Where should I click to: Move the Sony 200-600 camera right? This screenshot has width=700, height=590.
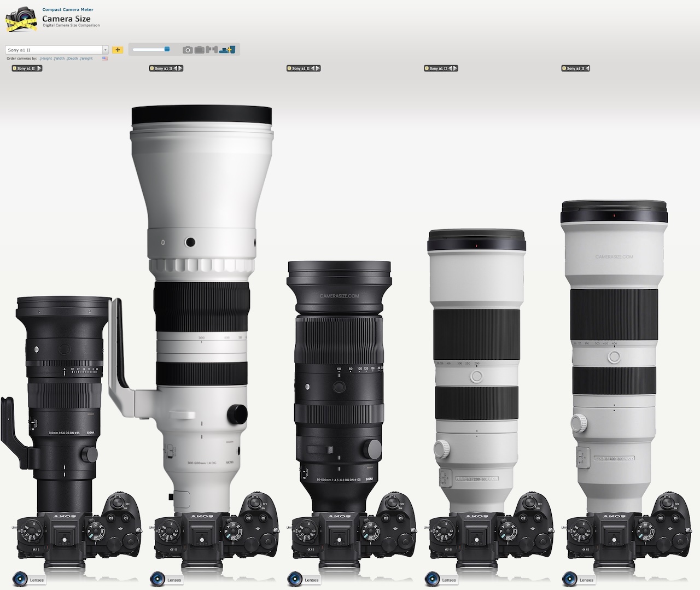pyautogui.click(x=455, y=68)
